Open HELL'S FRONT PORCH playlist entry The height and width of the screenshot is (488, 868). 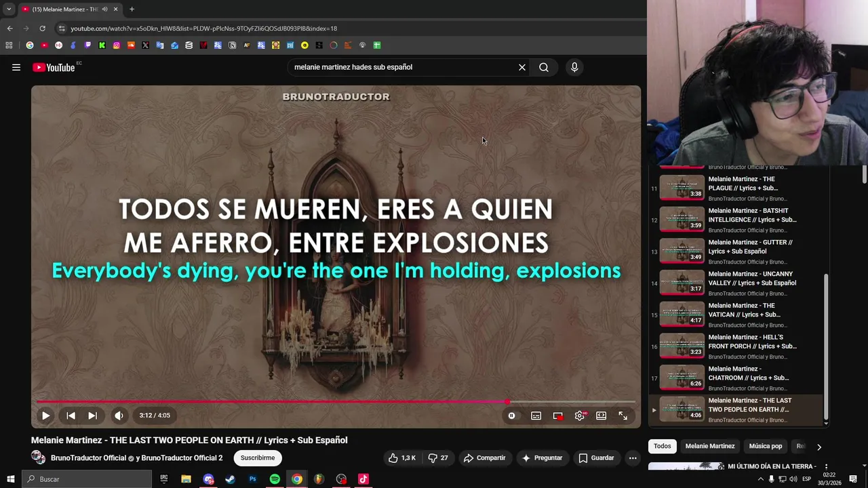click(x=736, y=346)
